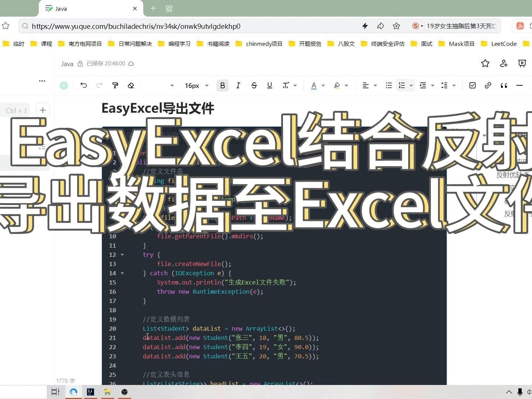Clear formatting with eraser icon

(x=131, y=85)
